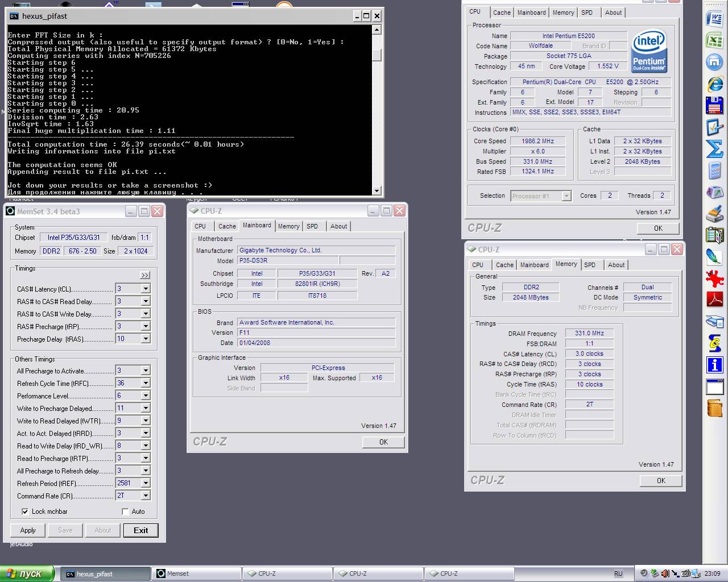This screenshot has height=582, width=728.
Task: Open Cache tab in the top-right CPU-Z window
Action: [502, 13]
